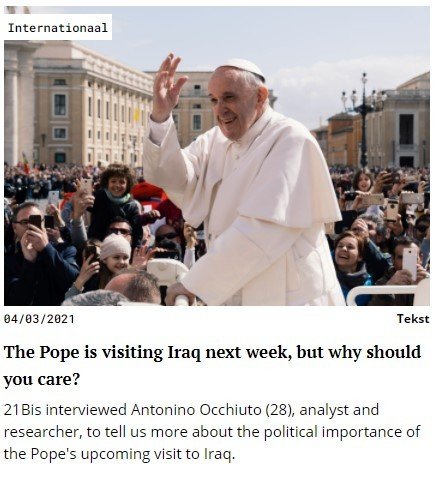Click the words 'you care?' in headline
Viewport: 440px width, 480px height.
42,379
